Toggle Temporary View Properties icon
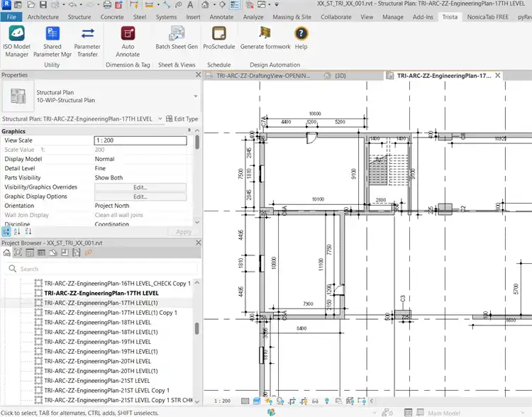Screen dimensions: 532x417 click(338, 401)
